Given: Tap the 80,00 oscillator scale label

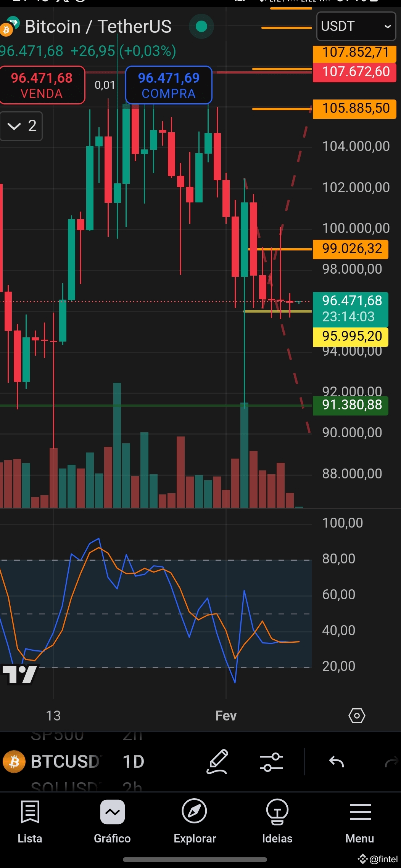Looking at the screenshot, I should (x=338, y=559).
